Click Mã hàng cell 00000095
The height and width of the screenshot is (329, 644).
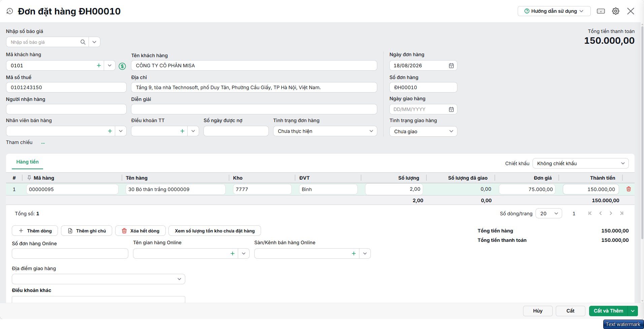coord(72,189)
